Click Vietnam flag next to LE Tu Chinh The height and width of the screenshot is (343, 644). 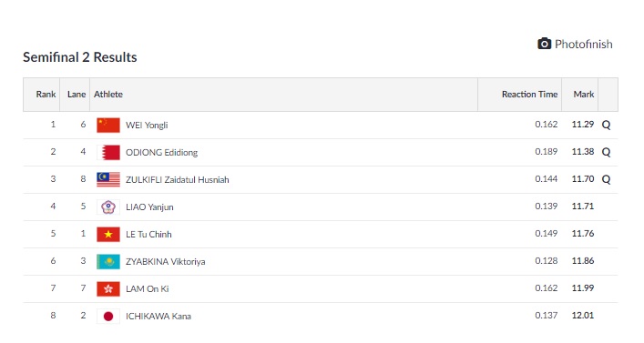coord(108,234)
